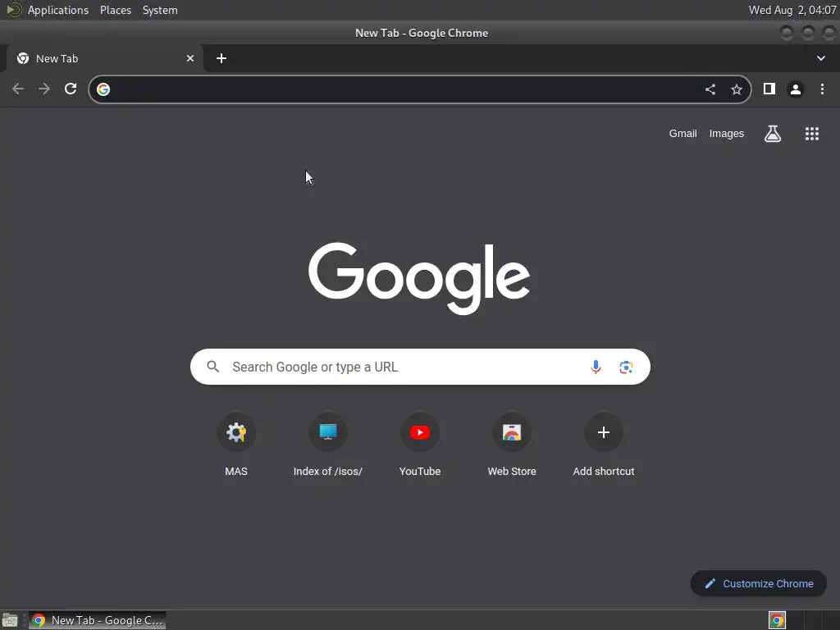Click the menu logo icon beside Applications
840x630 pixels.
point(14,10)
